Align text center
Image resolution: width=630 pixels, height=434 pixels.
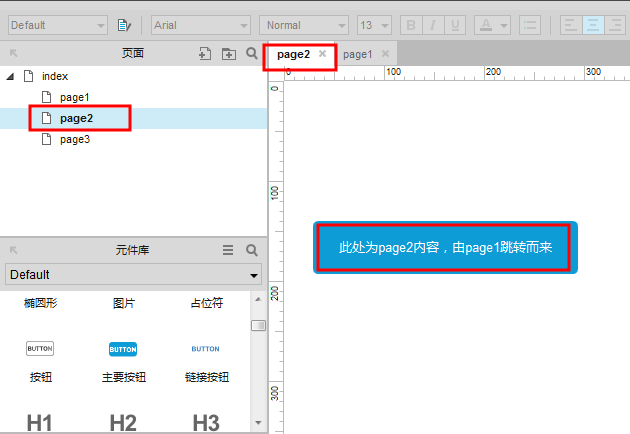[x=593, y=25]
